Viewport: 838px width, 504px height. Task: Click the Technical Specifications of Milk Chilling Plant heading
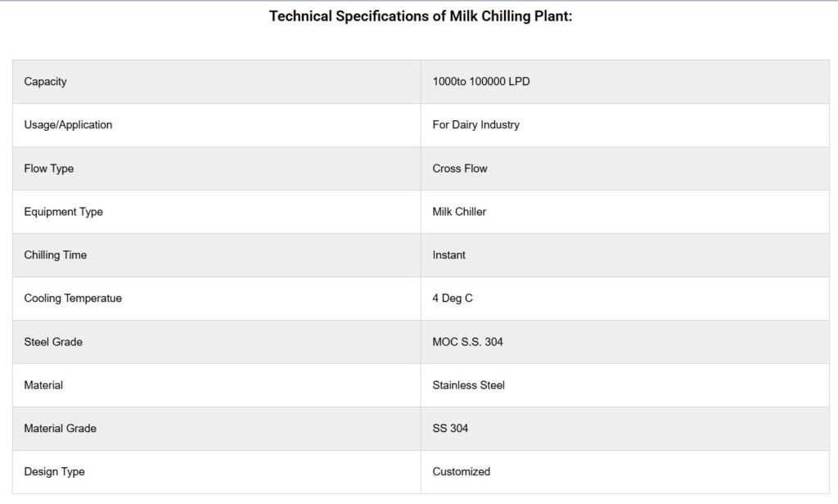point(421,16)
